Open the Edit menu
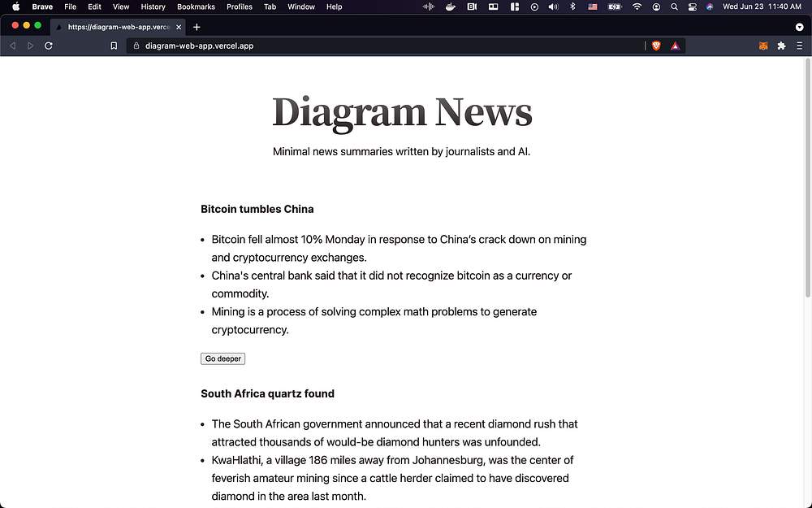This screenshot has height=508, width=812. [x=94, y=7]
